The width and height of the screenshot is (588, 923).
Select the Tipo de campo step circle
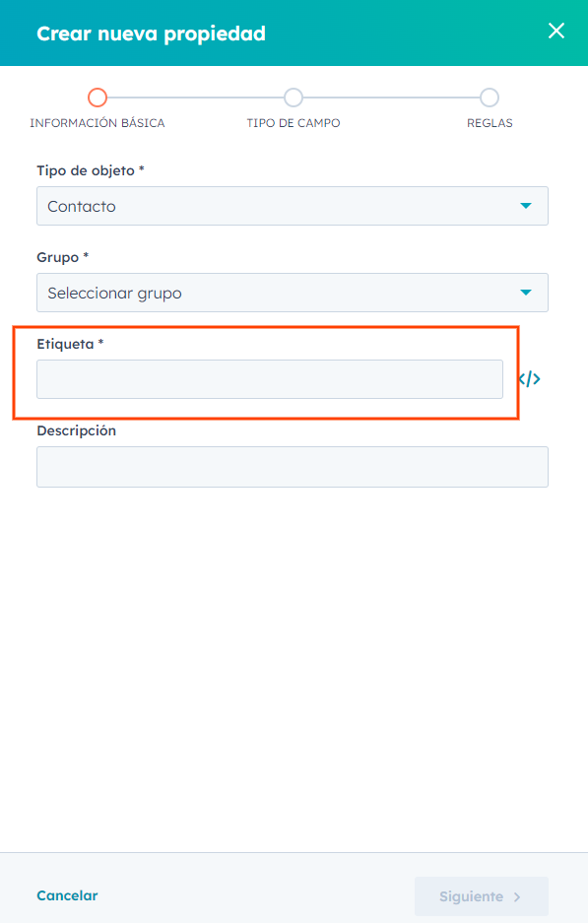tap(294, 98)
